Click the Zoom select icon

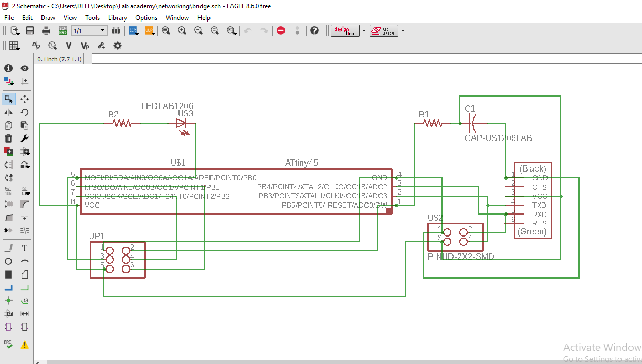click(231, 30)
